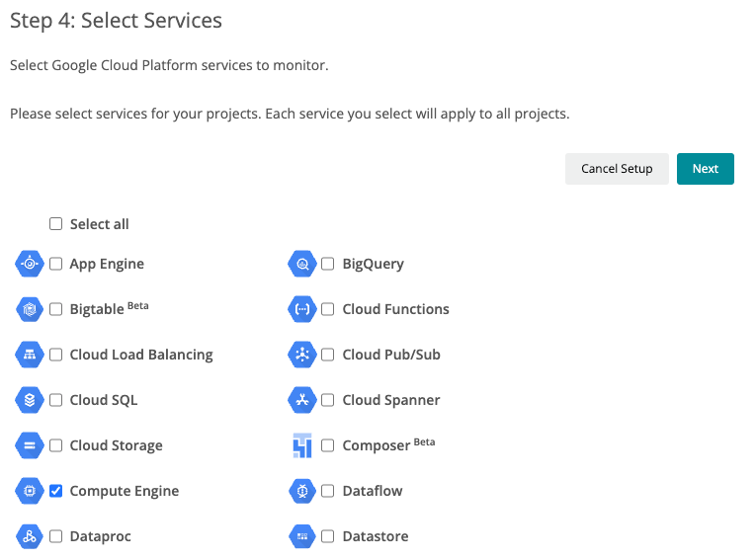Click the Cloud Functions icon
Image resolution: width=756 pixels, height=559 pixels.
tap(302, 309)
